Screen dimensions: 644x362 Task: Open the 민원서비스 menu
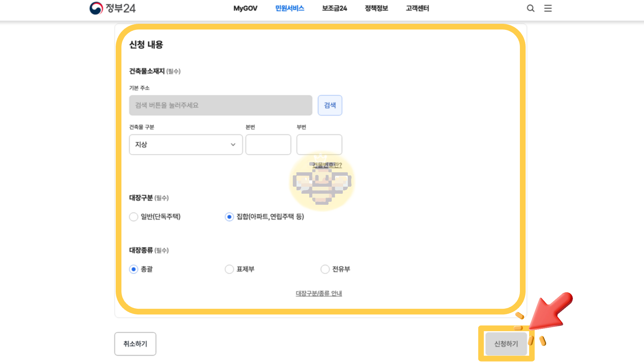pyautogui.click(x=289, y=8)
